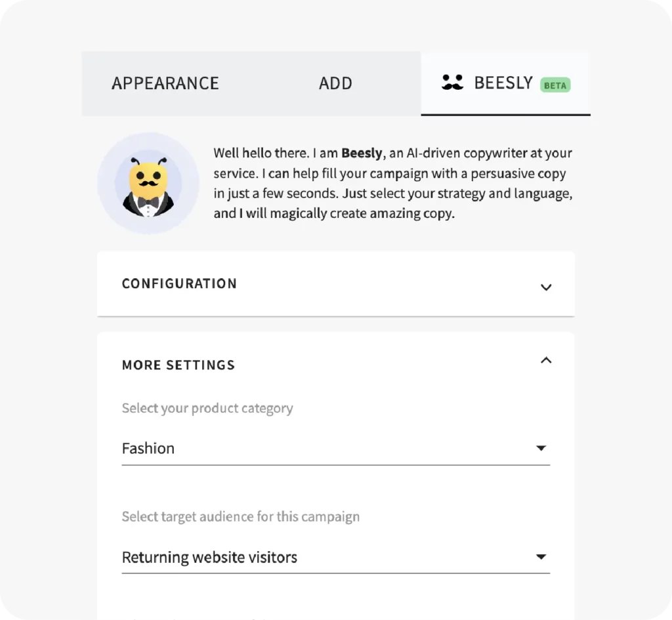This screenshot has width=672, height=620.
Task: Open the Returning website visitors dropdown arrow
Action: pyautogui.click(x=541, y=556)
